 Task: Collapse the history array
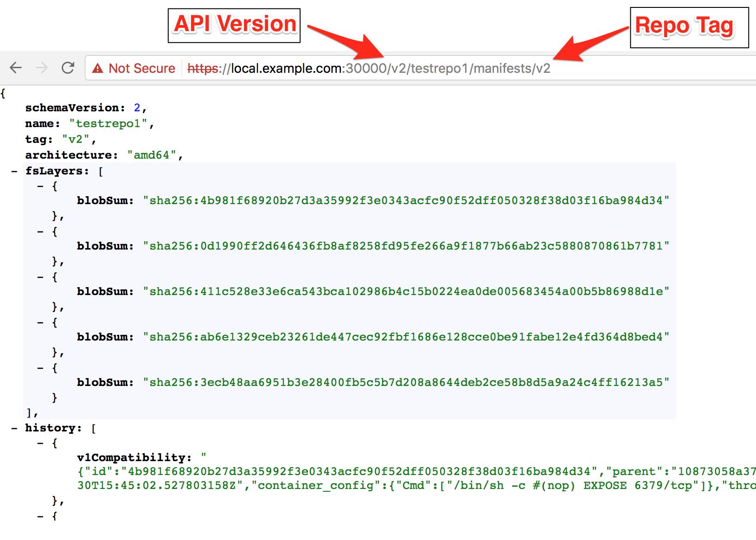(14, 428)
